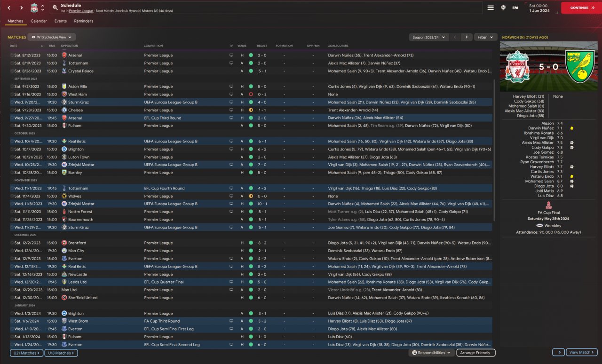
Task: Select the Man Utd 12/23/2023 match row
Action: [252, 290]
